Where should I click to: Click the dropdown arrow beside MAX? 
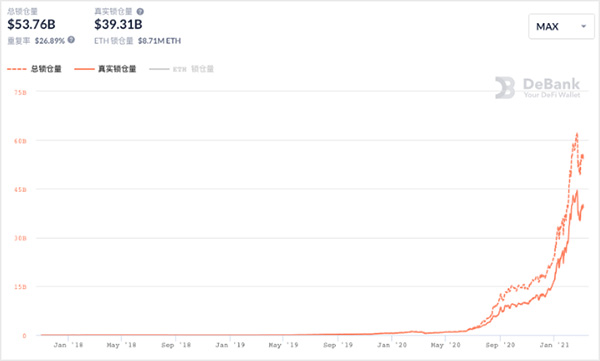click(x=584, y=26)
